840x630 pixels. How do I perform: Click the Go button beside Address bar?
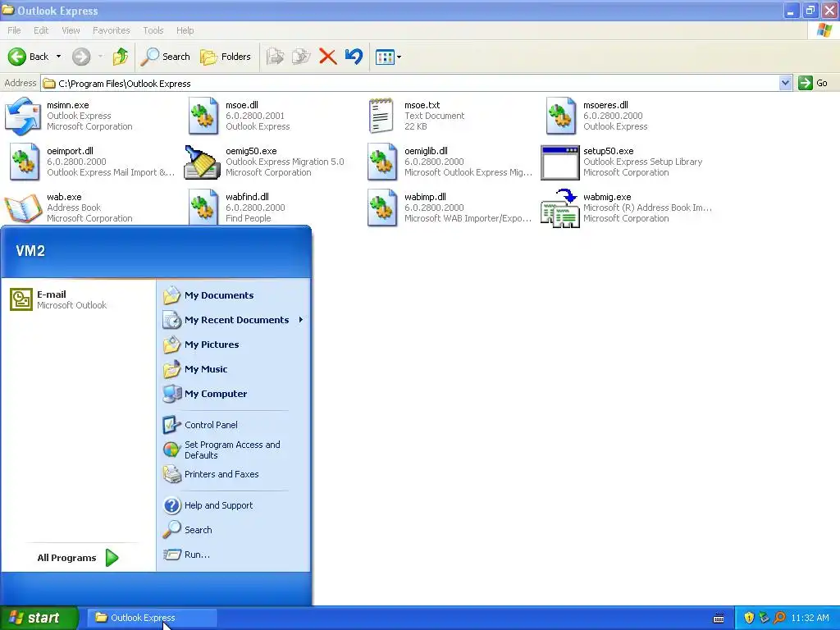[x=813, y=83]
